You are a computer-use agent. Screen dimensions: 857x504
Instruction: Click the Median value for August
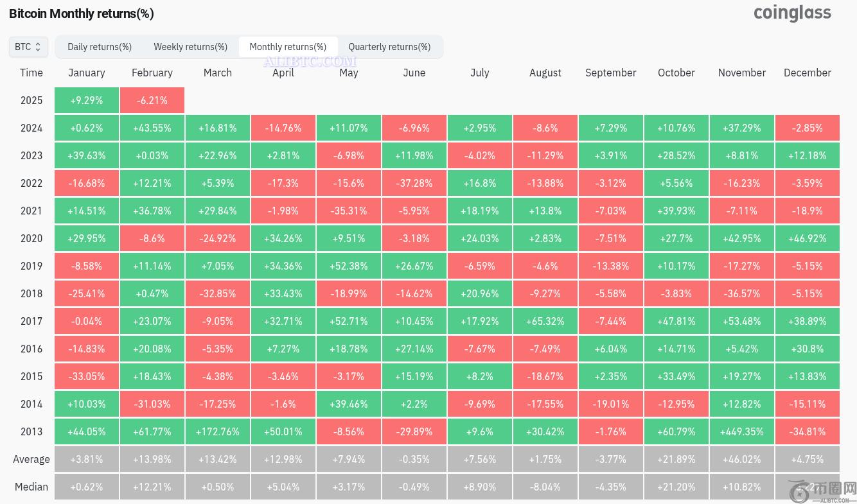(x=545, y=487)
